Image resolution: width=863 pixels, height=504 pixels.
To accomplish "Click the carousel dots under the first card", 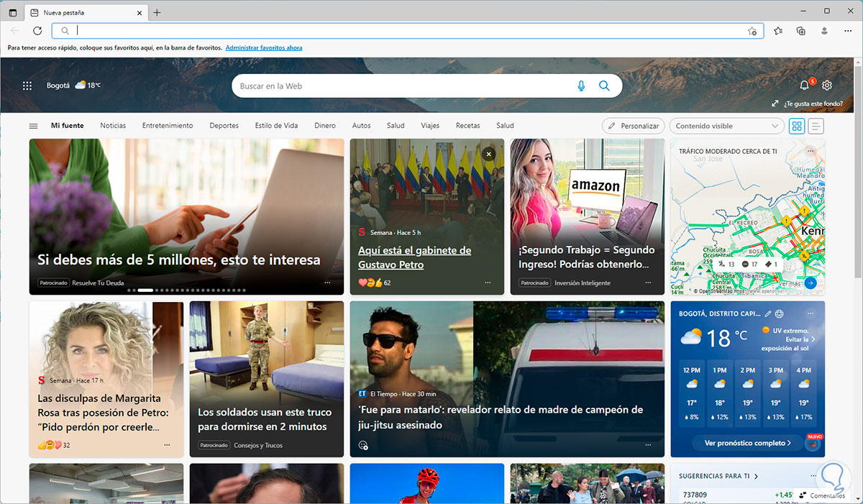I will point(187,290).
